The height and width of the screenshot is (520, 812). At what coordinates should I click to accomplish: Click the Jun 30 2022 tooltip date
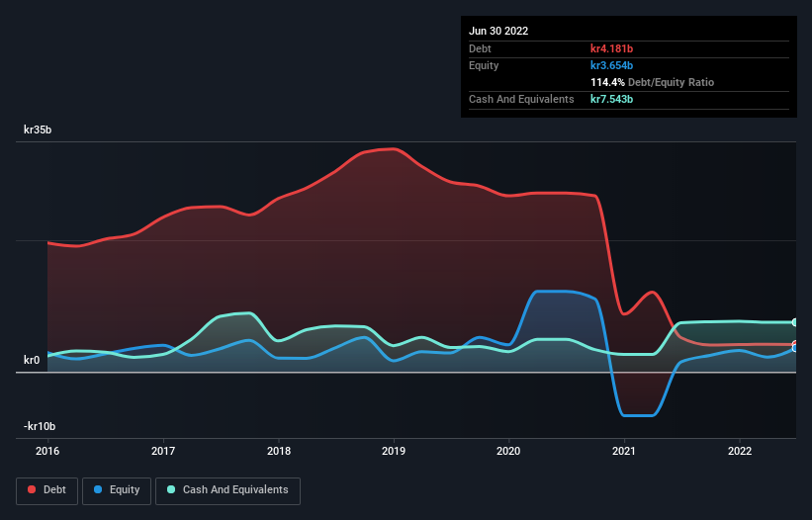(498, 31)
